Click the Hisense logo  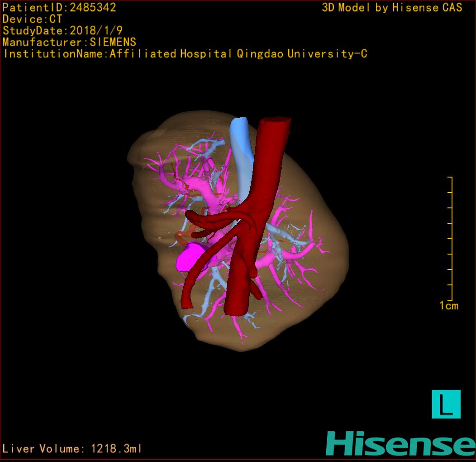click(400, 443)
